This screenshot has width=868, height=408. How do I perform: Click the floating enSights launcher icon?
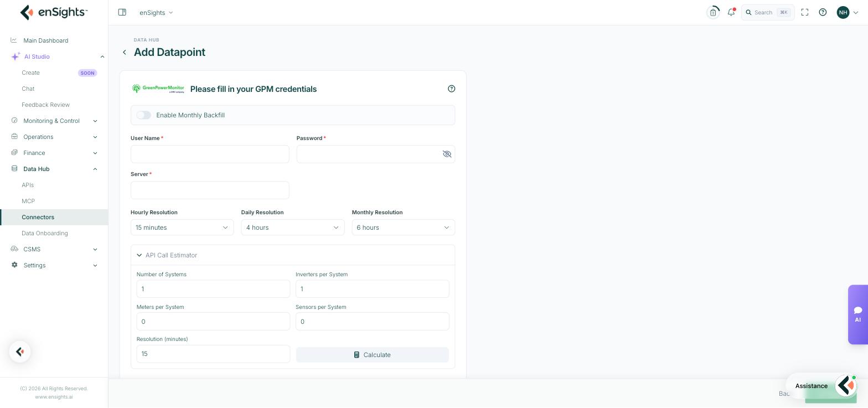[20, 352]
